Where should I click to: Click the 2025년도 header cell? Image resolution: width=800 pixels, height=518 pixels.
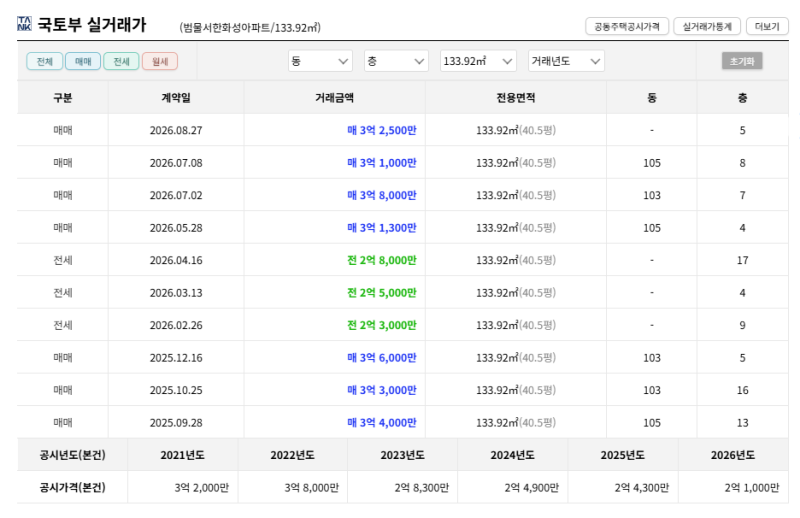pyautogui.click(x=622, y=455)
